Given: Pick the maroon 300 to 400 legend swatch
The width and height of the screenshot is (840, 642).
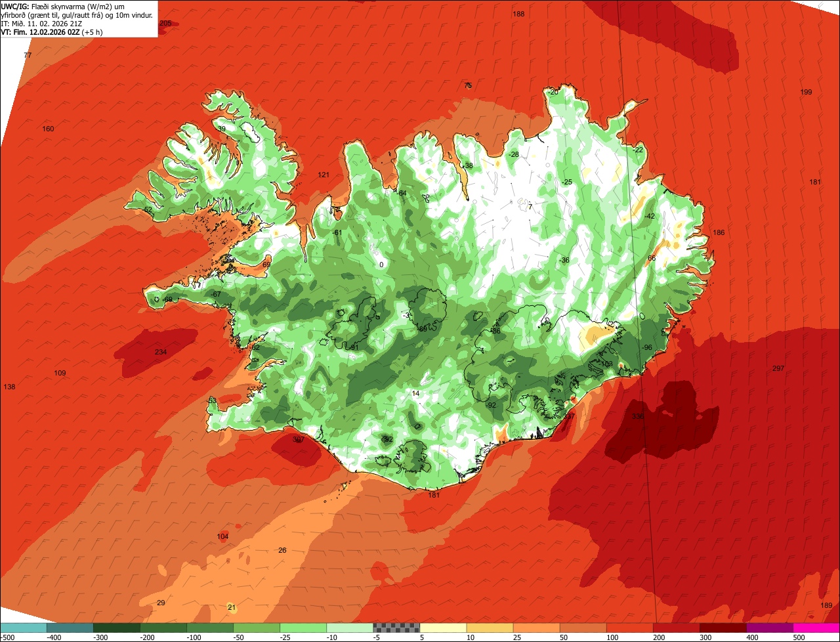Looking at the screenshot, I should click(723, 627).
